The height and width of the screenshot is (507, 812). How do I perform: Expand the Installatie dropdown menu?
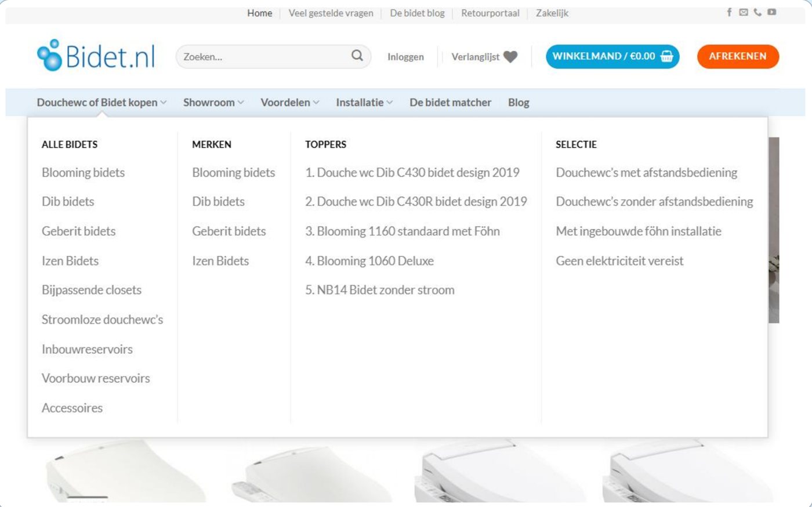[x=364, y=103]
